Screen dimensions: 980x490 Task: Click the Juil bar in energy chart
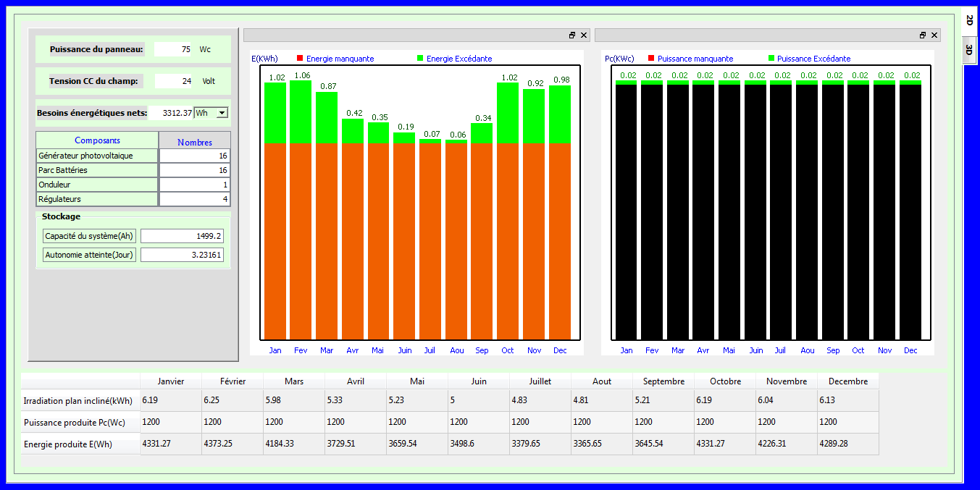tap(430, 240)
